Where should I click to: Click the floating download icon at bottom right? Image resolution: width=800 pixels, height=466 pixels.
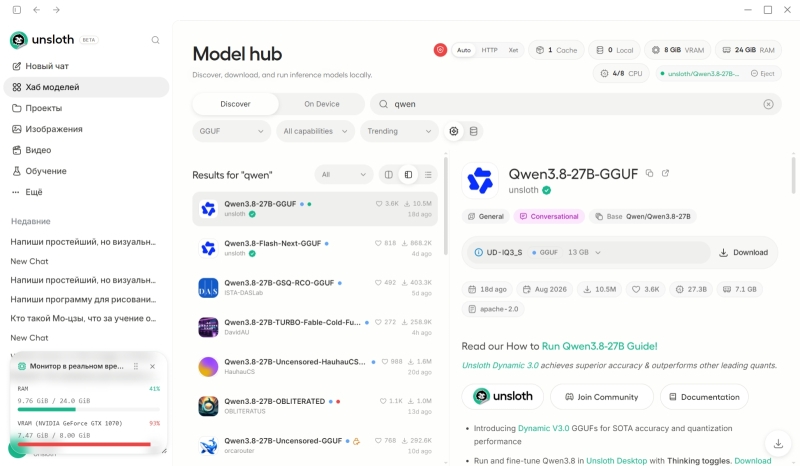[x=778, y=444]
